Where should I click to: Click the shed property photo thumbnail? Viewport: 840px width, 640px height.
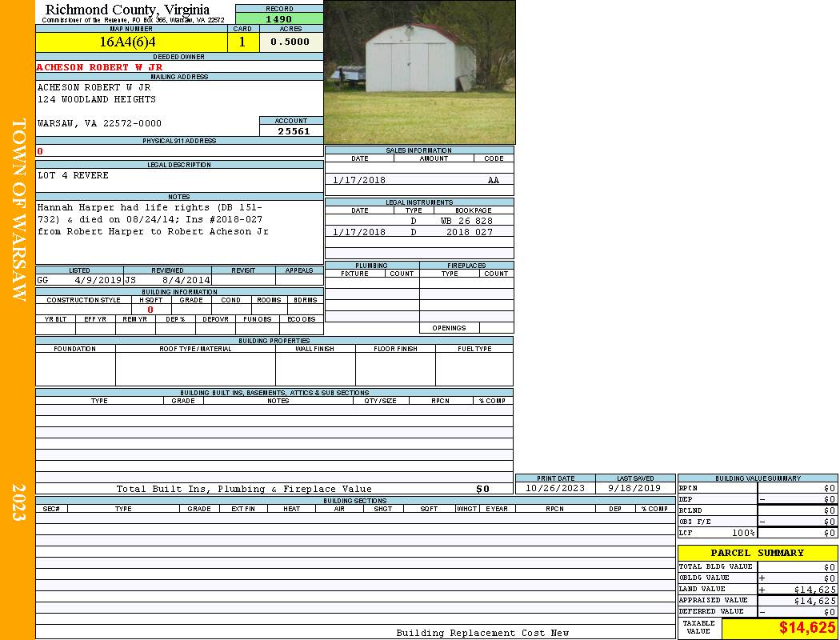[419, 72]
